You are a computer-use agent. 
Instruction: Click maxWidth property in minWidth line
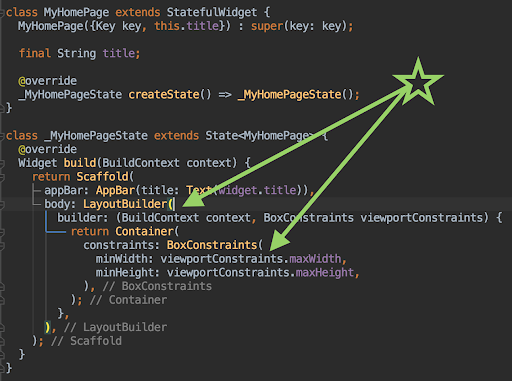click(315, 259)
